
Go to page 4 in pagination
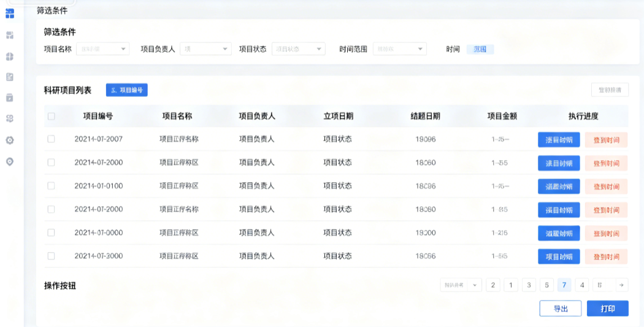click(582, 285)
